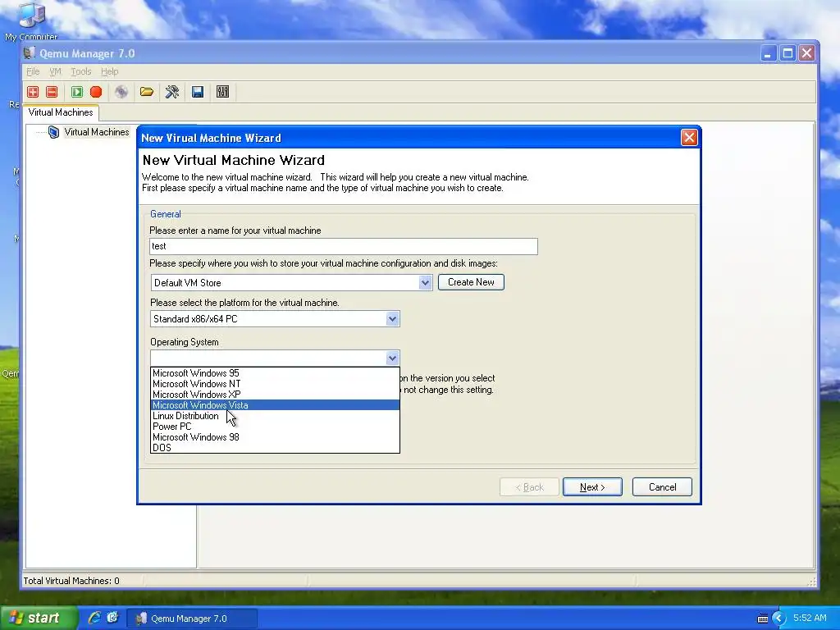
Task: Click the blue floppy disk save icon
Action: [198, 92]
